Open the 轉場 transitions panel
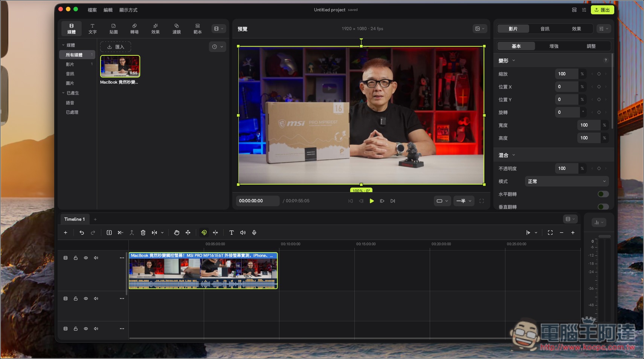The width and height of the screenshot is (644, 359). pos(134,29)
